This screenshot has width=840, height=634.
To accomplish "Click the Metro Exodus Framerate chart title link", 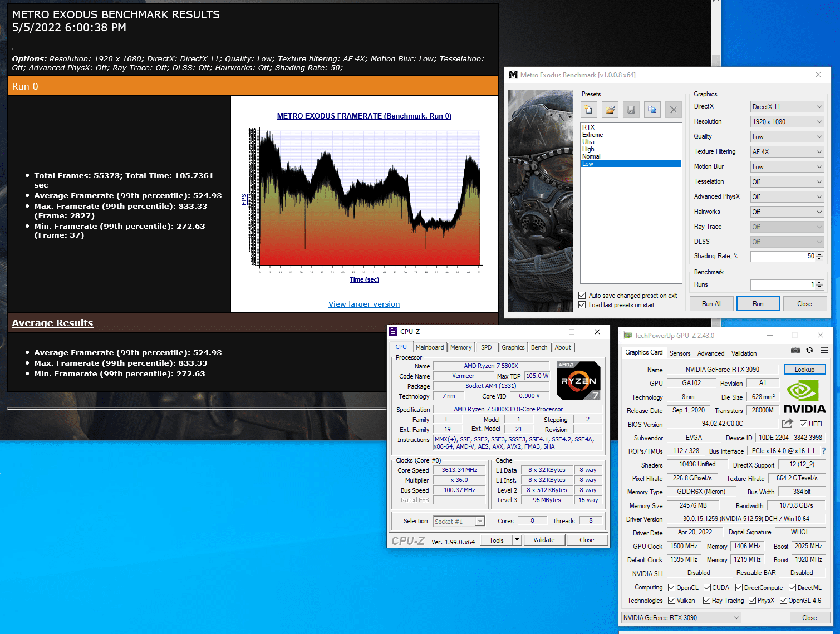I will (364, 116).
